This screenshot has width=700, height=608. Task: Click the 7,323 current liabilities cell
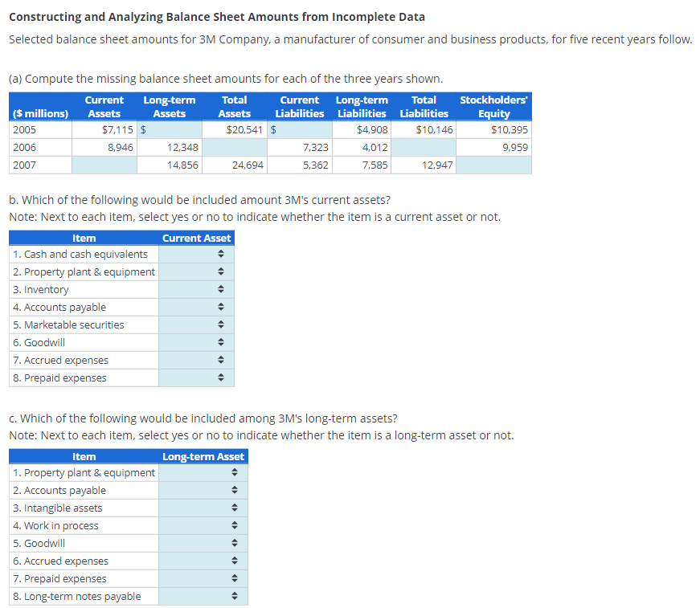click(300, 147)
